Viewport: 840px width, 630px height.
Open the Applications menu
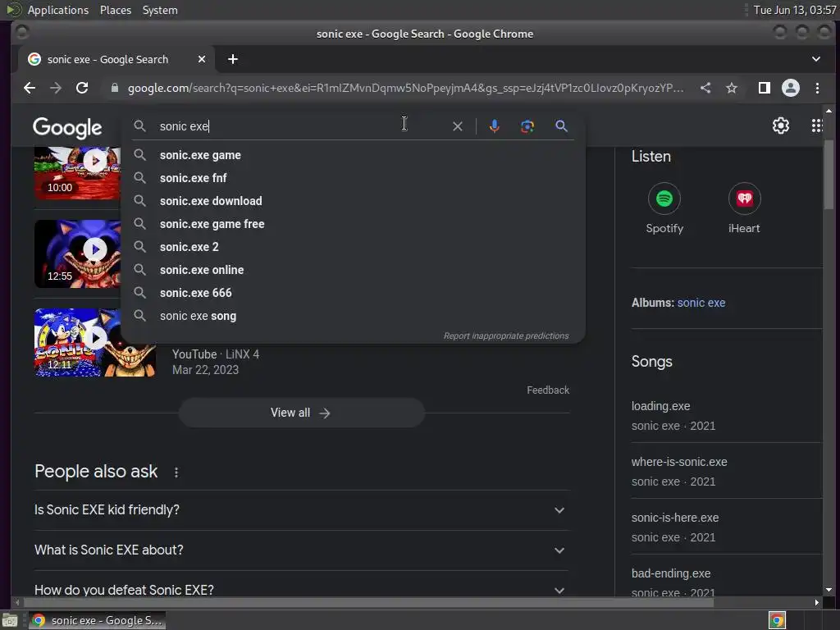click(x=58, y=10)
